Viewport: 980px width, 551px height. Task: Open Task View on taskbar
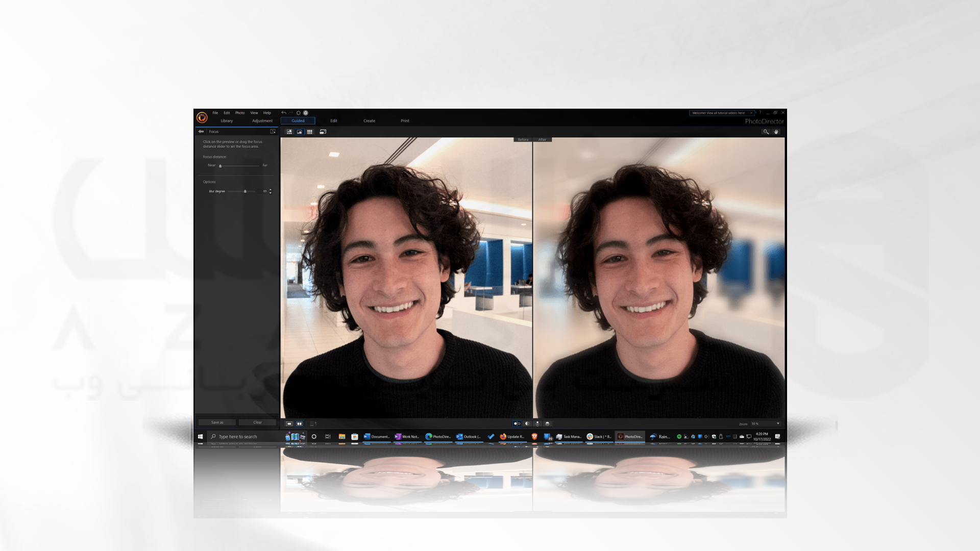328,437
